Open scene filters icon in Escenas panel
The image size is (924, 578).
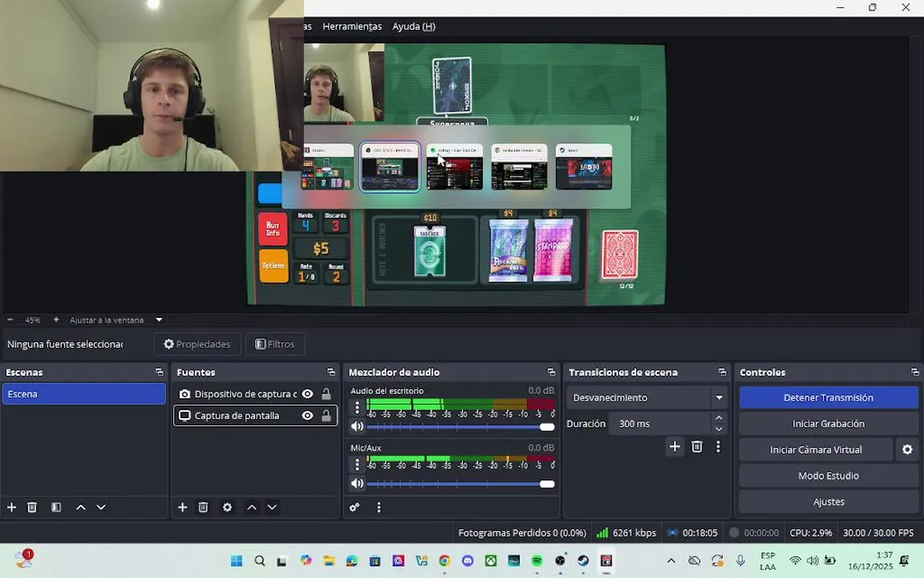pyautogui.click(x=56, y=507)
